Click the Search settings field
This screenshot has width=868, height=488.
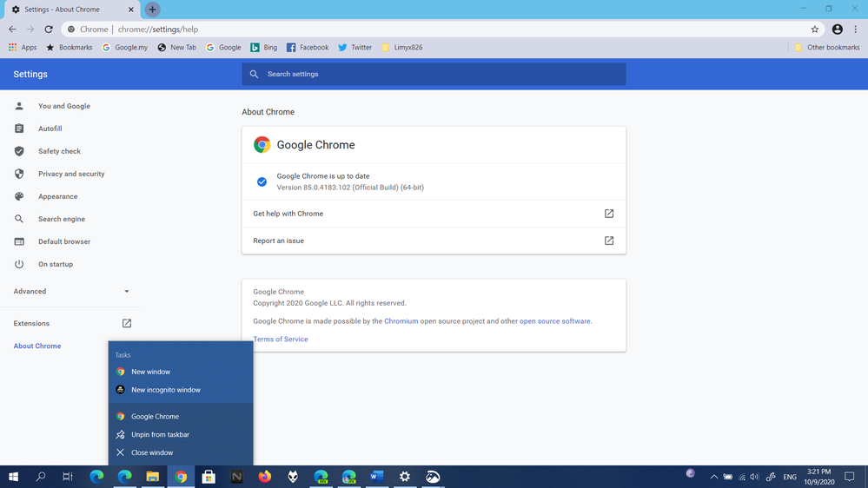434,74
